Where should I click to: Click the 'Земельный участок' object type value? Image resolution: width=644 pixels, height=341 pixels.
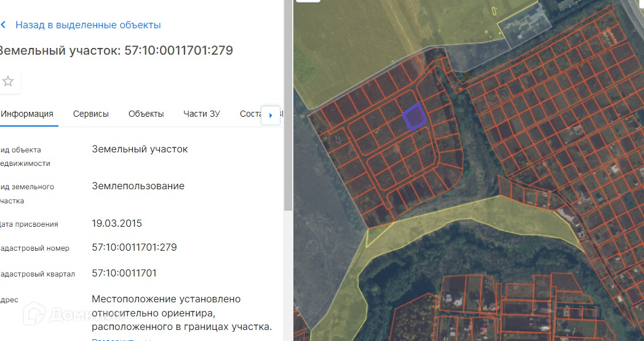tap(140, 149)
